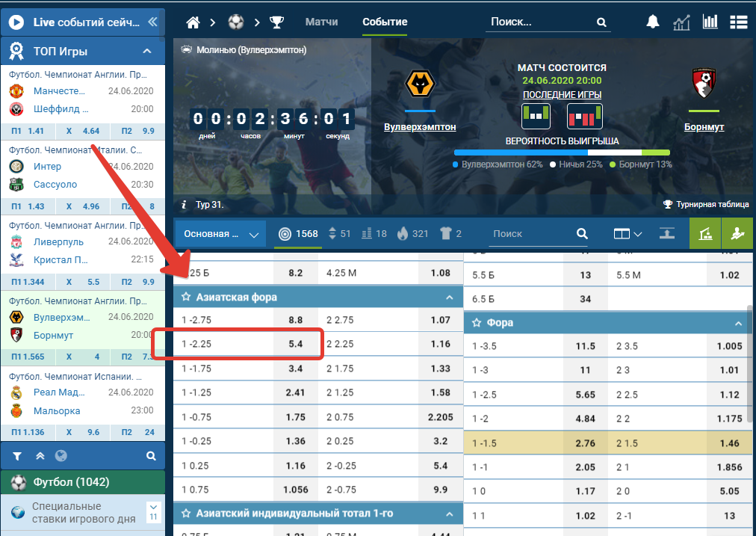This screenshot has height=536, width=756.
Task: Click the win probability bar
Action: [x=562, y=153]
